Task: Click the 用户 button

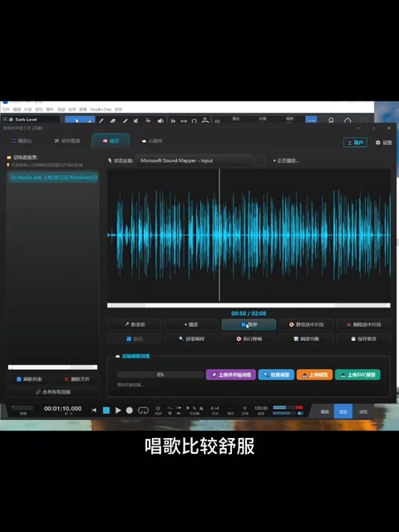Action: [x=355, y=142]
